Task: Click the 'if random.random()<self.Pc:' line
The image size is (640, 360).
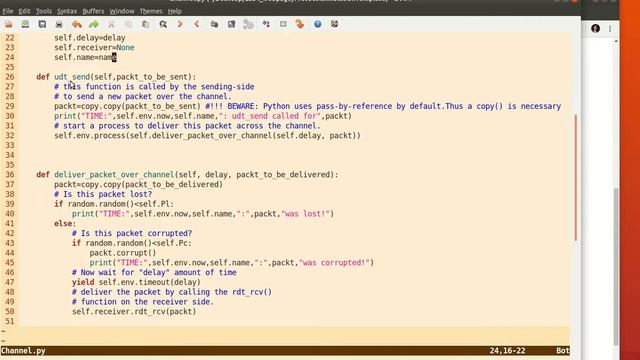Action: point(132,244)
